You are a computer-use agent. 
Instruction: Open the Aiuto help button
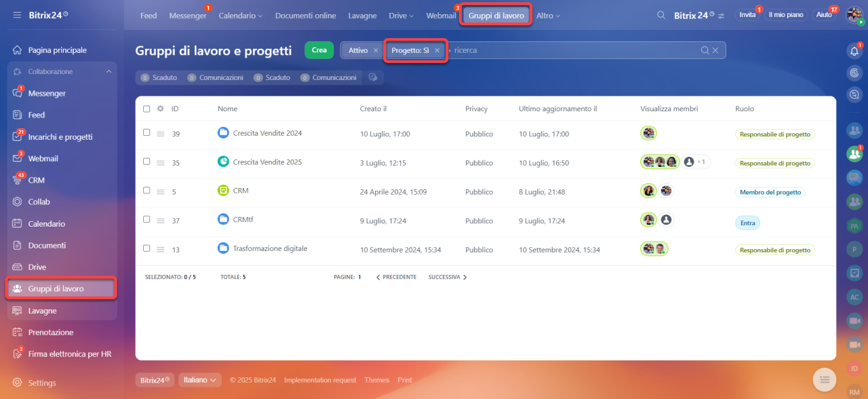824,15
